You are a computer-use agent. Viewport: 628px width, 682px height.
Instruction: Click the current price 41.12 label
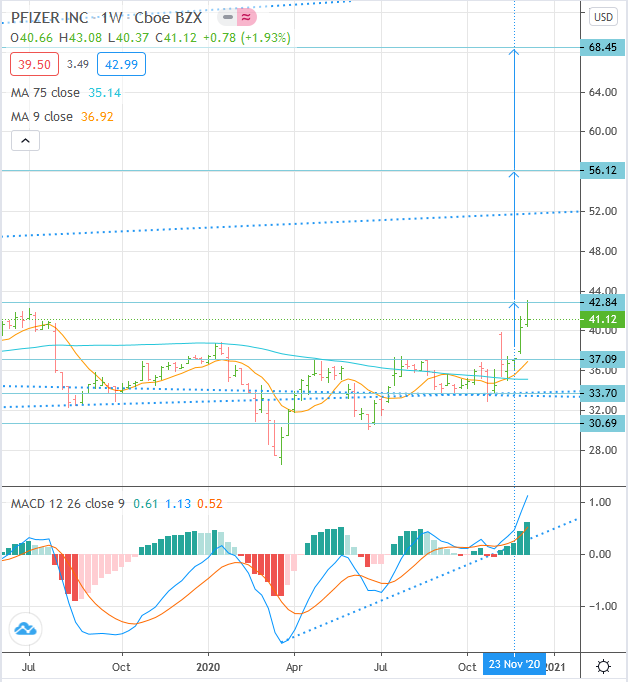pyautogui.click(x=602, y=319)
